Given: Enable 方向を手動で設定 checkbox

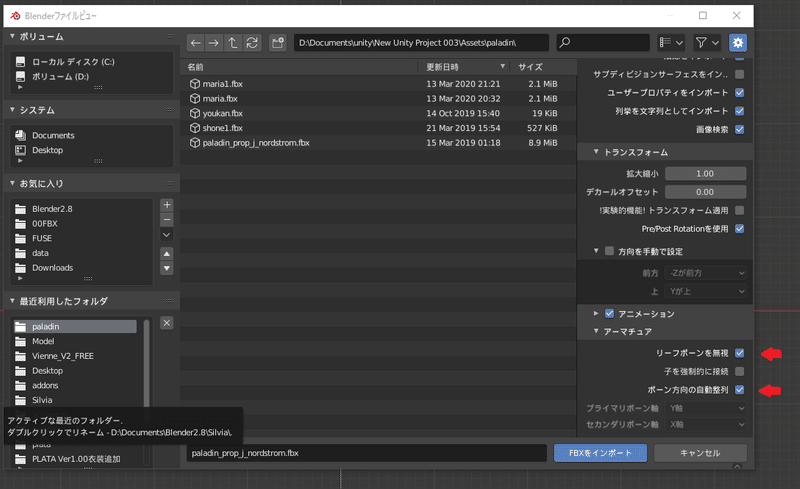Looking at the screenshot, I should [x=609, y=251].
